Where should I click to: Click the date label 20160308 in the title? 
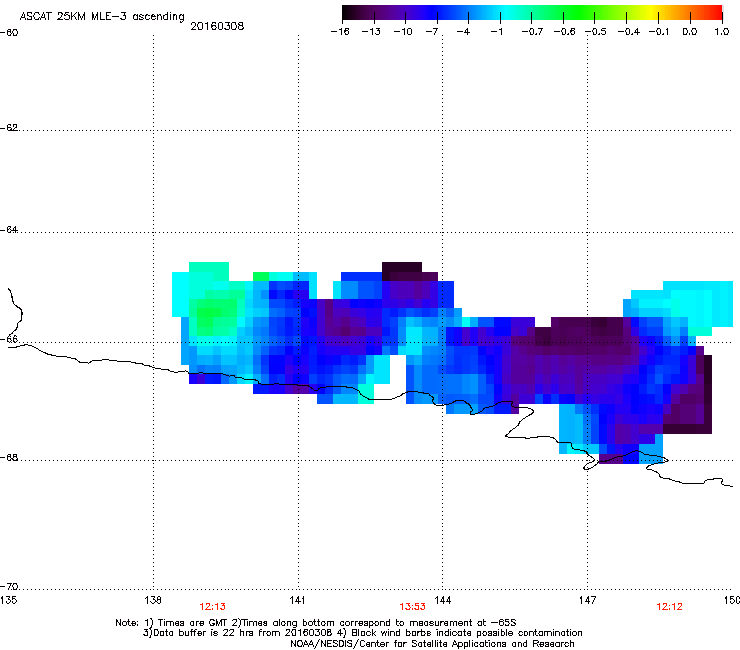pyautogui.click(x=217, y=26)
